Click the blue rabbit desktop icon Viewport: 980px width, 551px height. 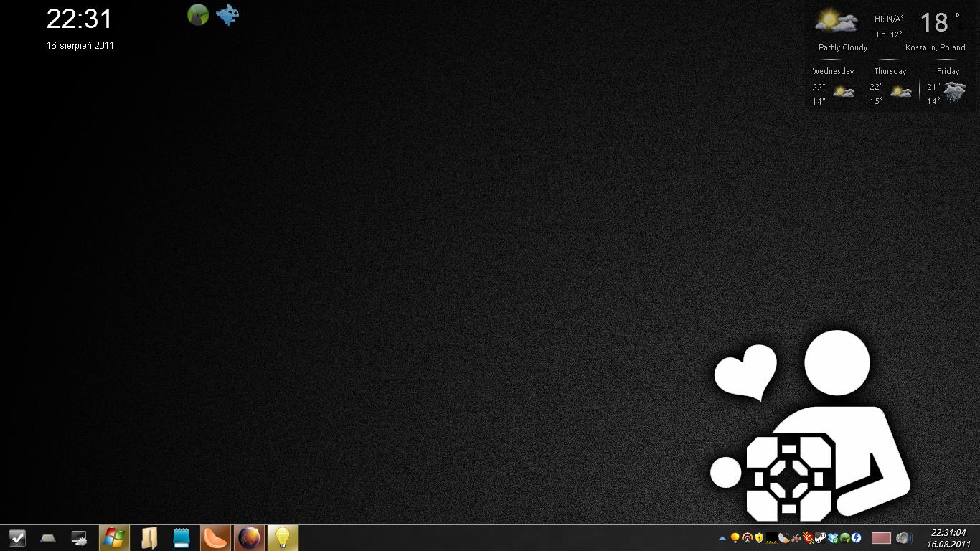[x=227, y=15]
